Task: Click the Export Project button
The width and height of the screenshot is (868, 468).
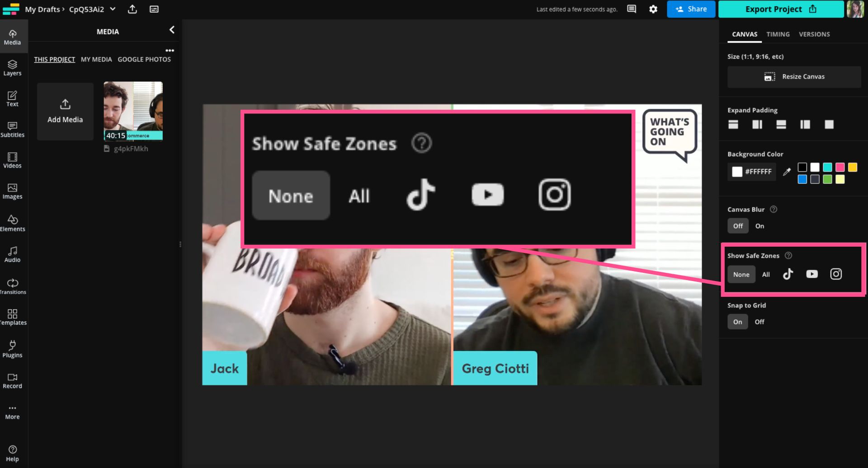Action: 780,9
